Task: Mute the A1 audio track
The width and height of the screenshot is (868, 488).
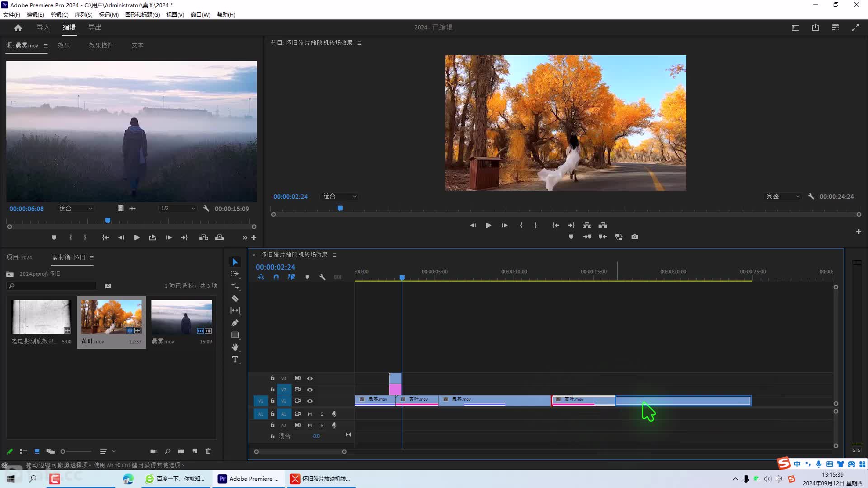Action: pos(310,414)
